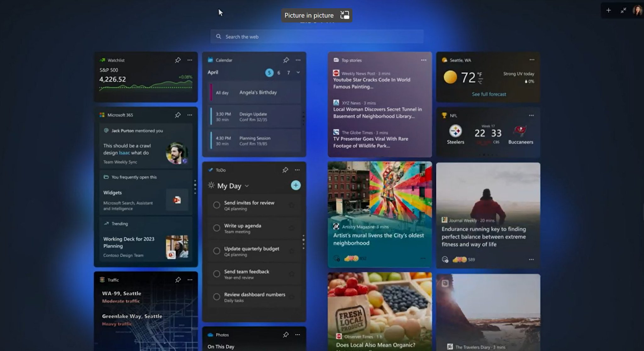Pin the ToDo widget
This screenshot has height=351, width=644.
(285, 170)
